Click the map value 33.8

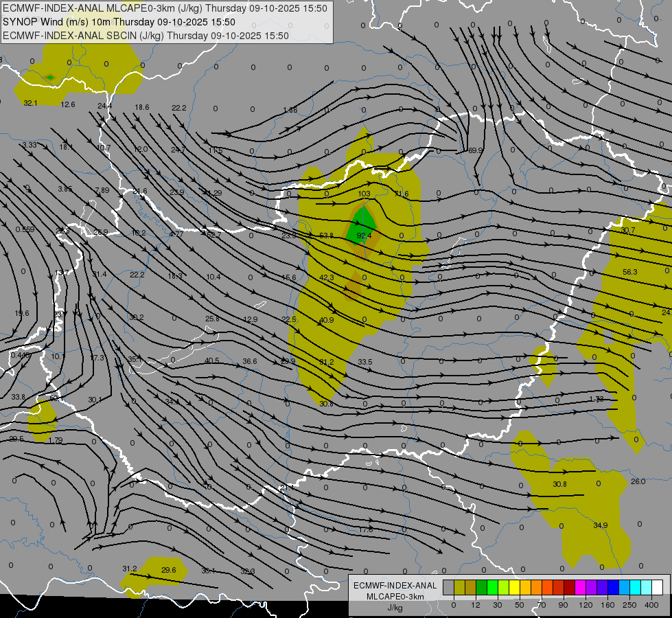18,397
